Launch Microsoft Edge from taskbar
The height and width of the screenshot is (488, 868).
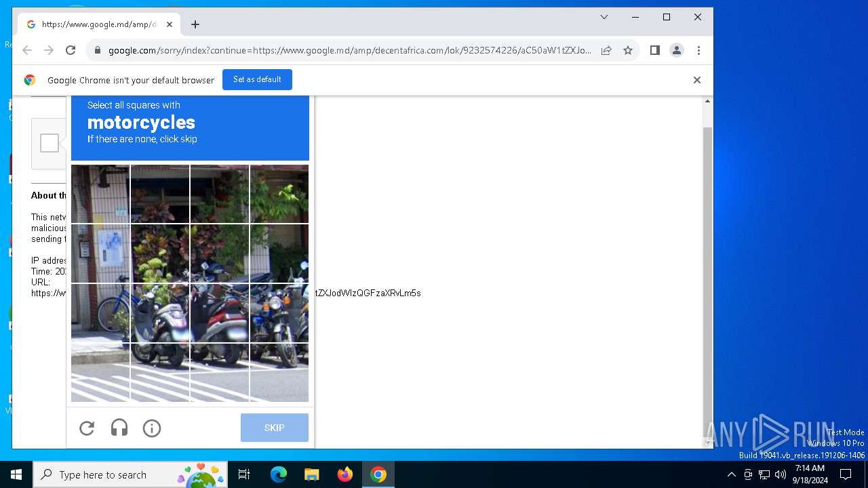[x=279, y=474]
